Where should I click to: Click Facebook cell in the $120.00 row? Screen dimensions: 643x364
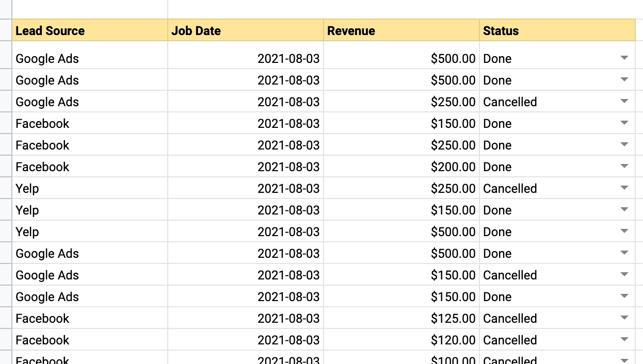(x=90, y=340)
